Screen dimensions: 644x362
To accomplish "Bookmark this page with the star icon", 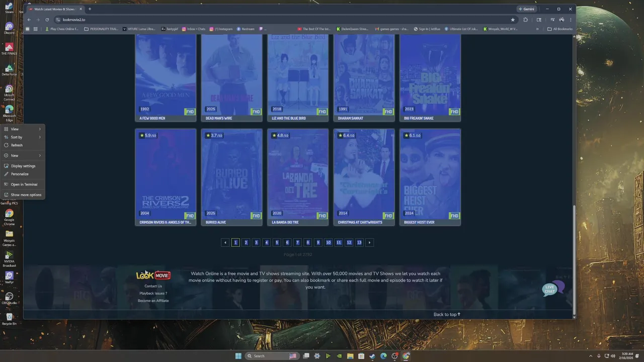I will point(513,20).
